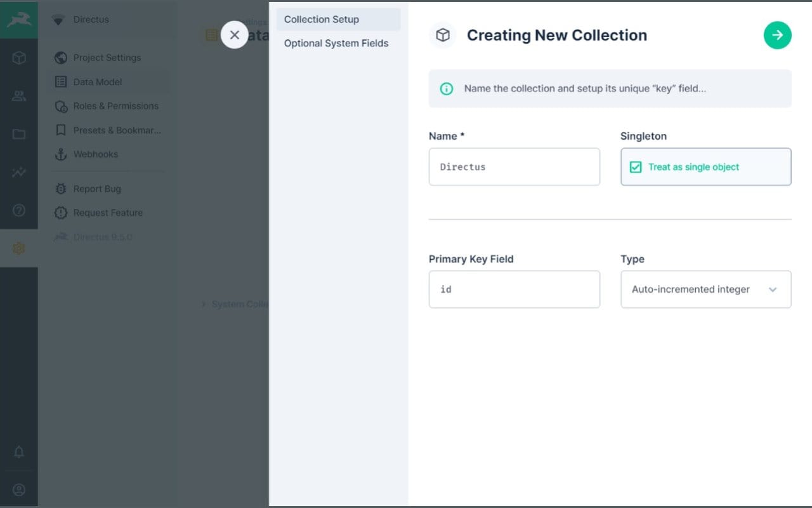The width and height of the screenshot is (812, 508).
Task: Switch to Collection Setup tab
Action: pos(339,19)
